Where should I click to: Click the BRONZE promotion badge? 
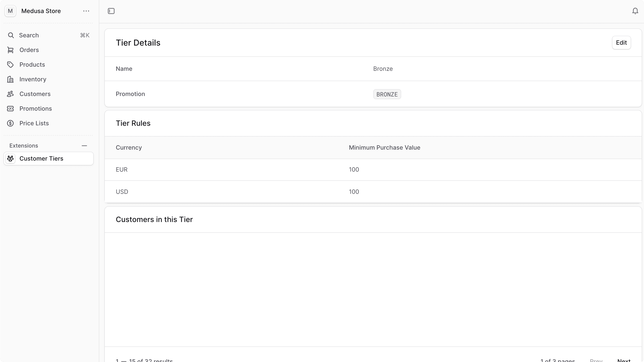click(x=387, y=94)
